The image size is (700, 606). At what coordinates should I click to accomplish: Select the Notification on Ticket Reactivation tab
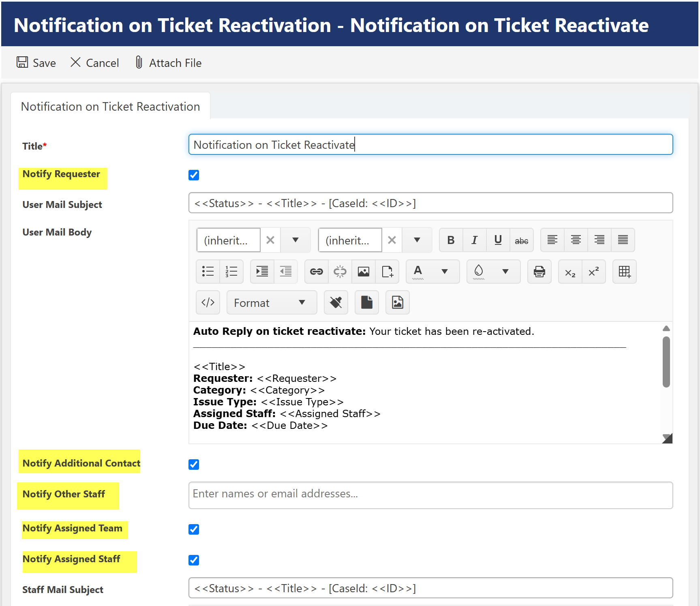[x=110, y=107]
